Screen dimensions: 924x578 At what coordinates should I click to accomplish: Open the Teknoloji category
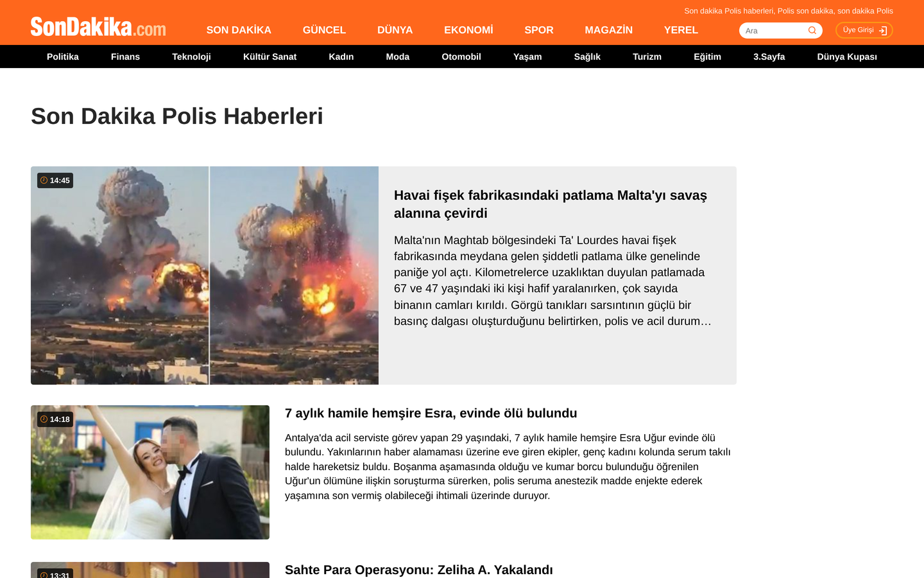191,57
